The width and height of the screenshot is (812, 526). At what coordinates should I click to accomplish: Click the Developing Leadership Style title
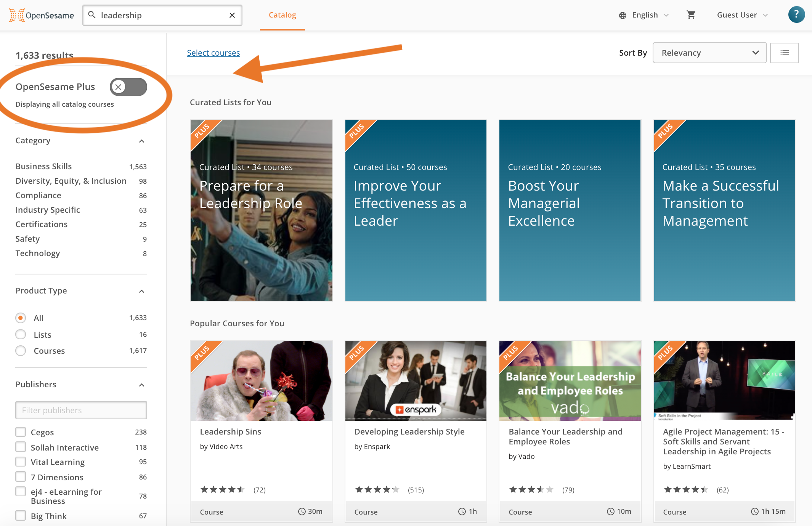pyautogui.click(x=409, y=432)
